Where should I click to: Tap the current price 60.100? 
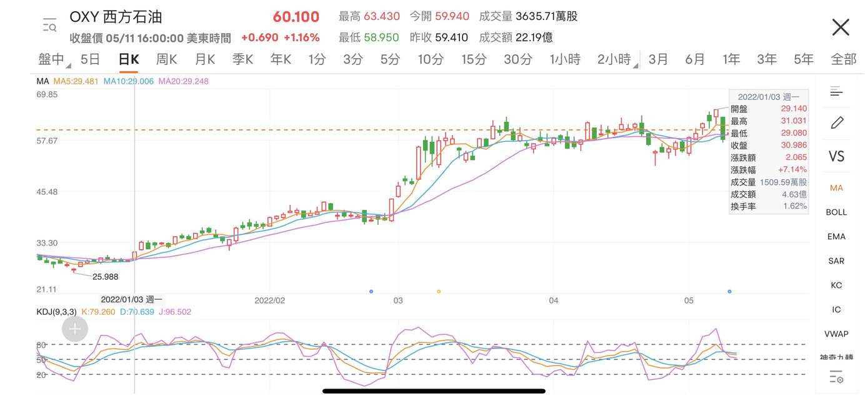(x=296, y=17)
